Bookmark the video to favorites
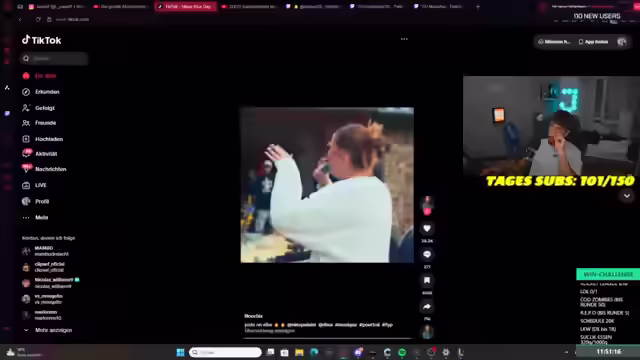 coord(427,280)
